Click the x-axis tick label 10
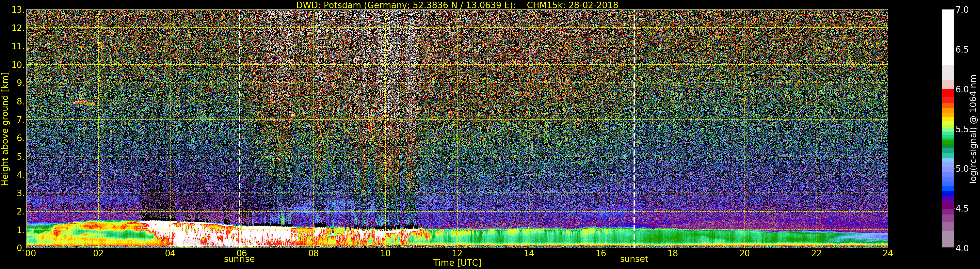The width and height of the screenshot is (980, 269). click(x=385, y=253)
